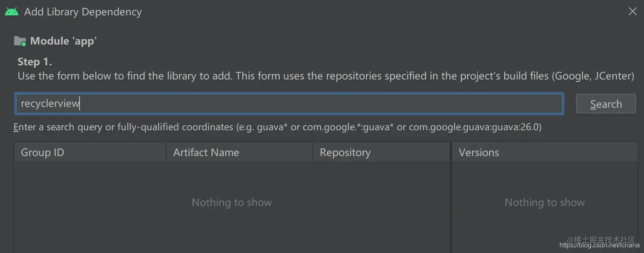
Task: Click the blog.csdn.net watermark URL
Action: click(599, 245)
